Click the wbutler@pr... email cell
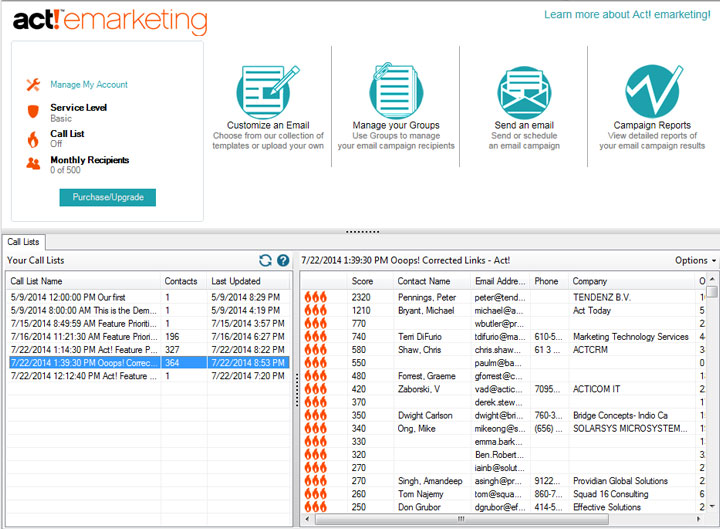 [499, 323]
